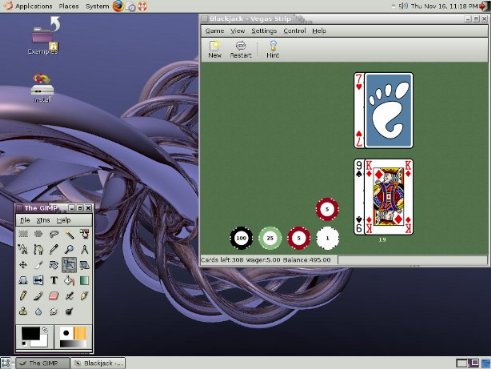Click the wagered red 5 chip above the row
Image resolution: width=491 pixels, height=369 pixels.
click(327, 209)
